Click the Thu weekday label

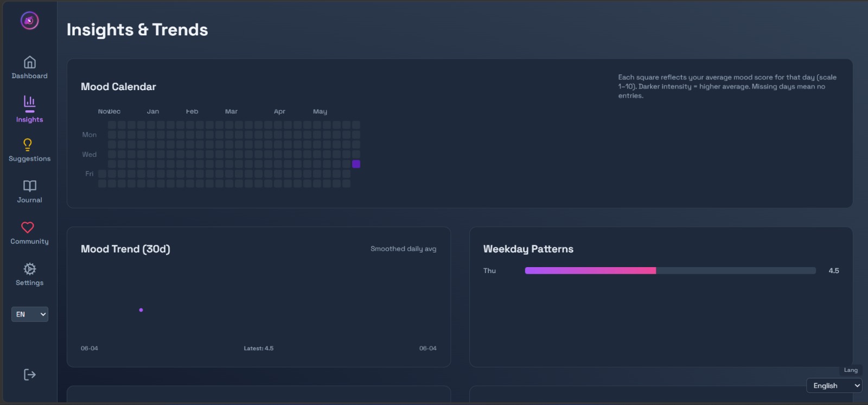point(490,271)
